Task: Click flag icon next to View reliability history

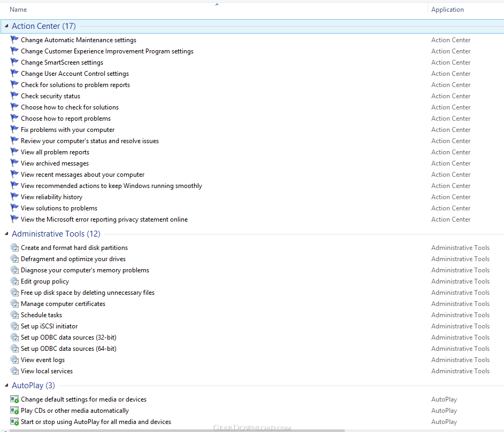Action: 14,197
